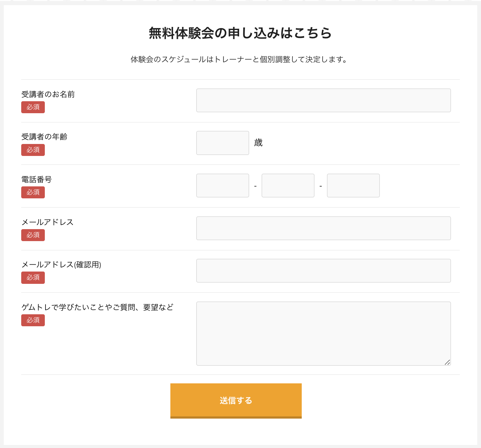Click the 必須 badge under 受講者の年齢
The height and width of the screenshot is (448, 481).
point(33,150)
